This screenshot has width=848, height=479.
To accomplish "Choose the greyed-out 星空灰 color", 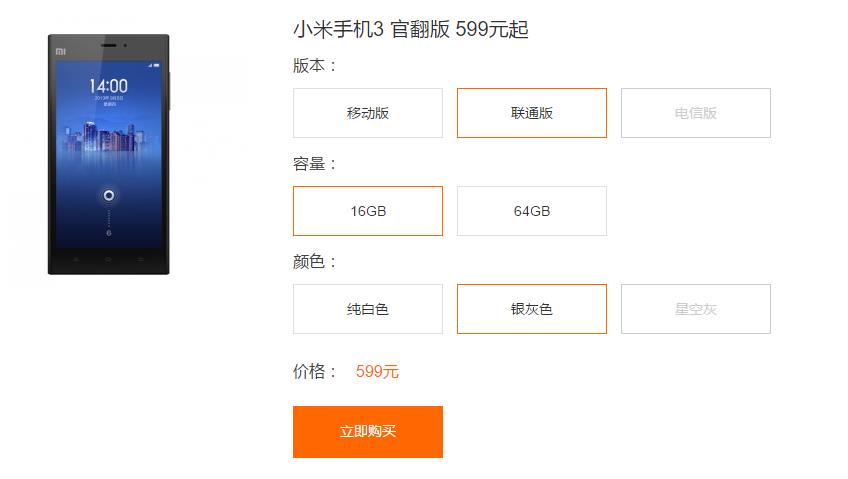I will point(695,309).
